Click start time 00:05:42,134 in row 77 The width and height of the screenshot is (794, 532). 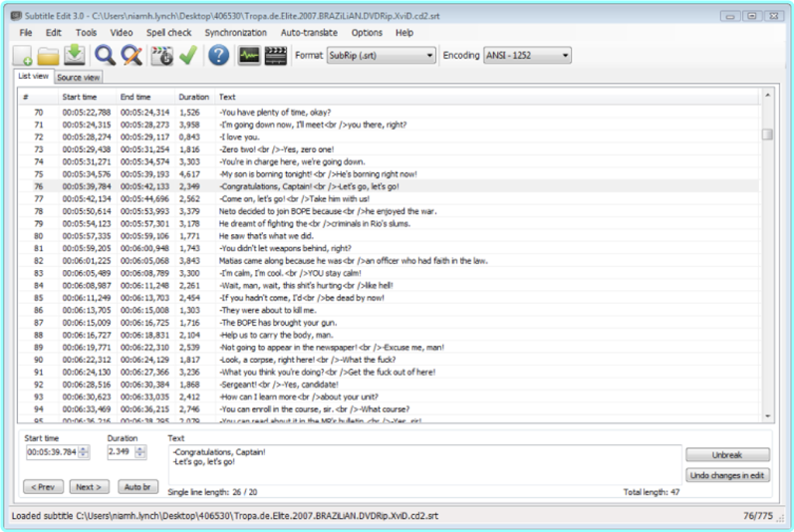(87, 199)
